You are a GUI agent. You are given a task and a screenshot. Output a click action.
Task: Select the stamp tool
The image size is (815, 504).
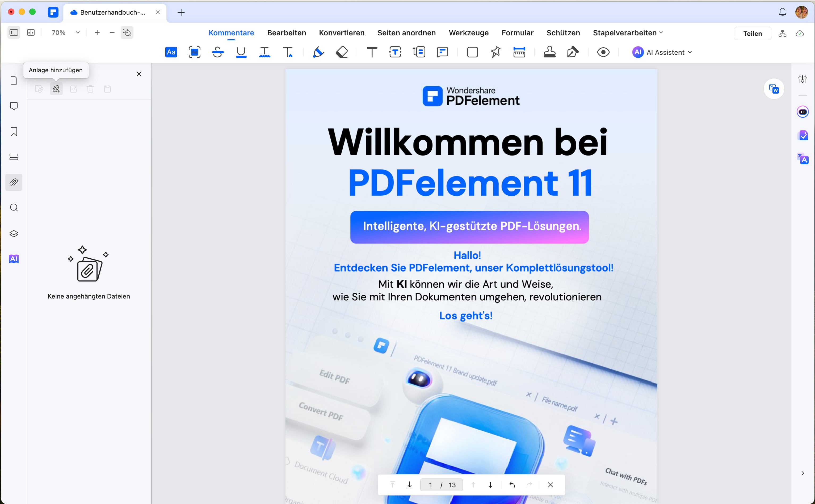549,52
